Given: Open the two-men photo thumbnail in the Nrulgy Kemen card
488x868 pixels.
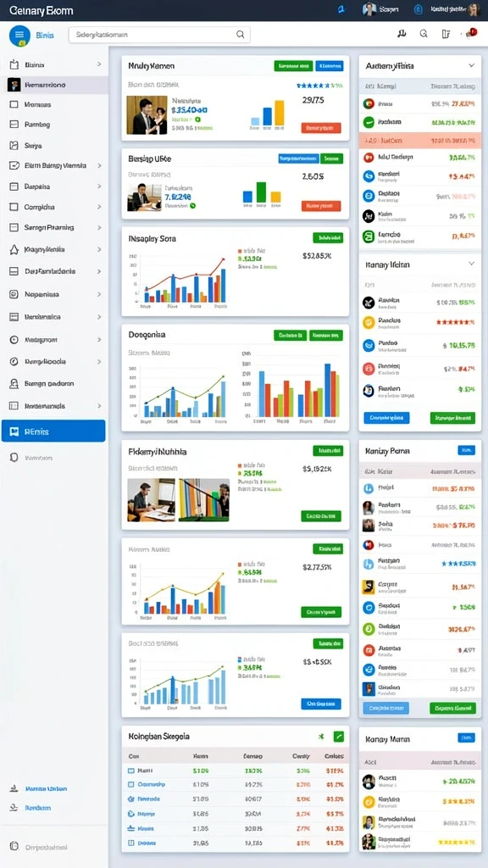Looking at the screenshot, I should (x=147, y=115).
